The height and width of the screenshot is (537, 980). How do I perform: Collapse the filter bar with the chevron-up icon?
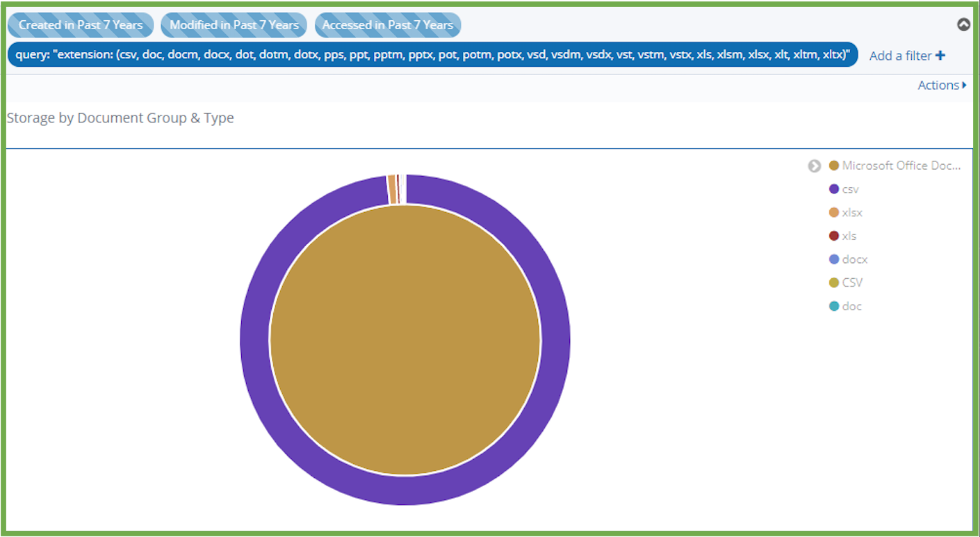(963, 24)
